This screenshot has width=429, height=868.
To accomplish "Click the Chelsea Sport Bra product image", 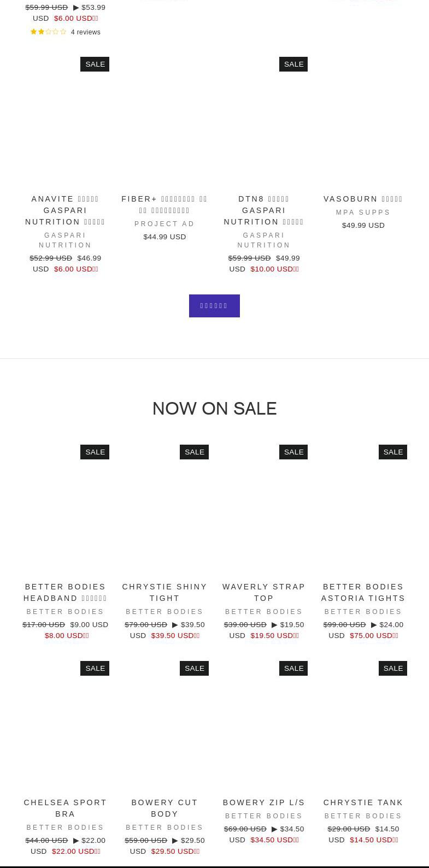I will click(65, 727).
